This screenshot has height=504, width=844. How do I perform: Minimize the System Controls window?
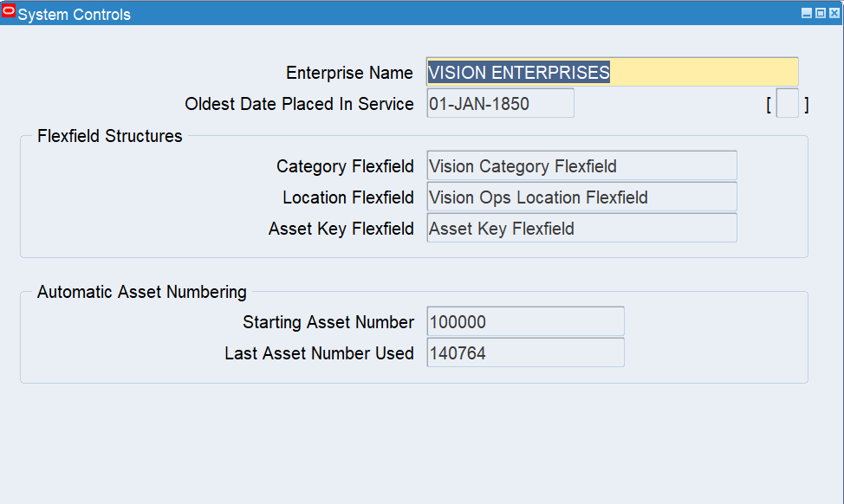[808, 13]
